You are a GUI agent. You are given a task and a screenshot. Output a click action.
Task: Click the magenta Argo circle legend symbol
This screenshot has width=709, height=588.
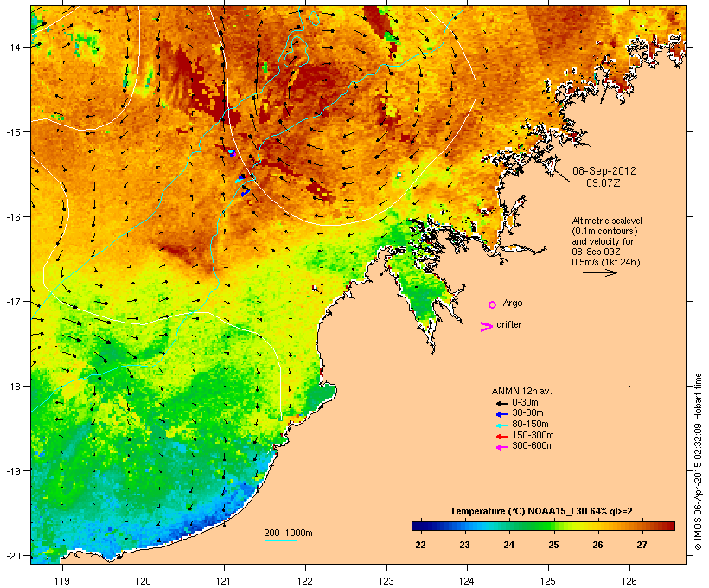493,305
